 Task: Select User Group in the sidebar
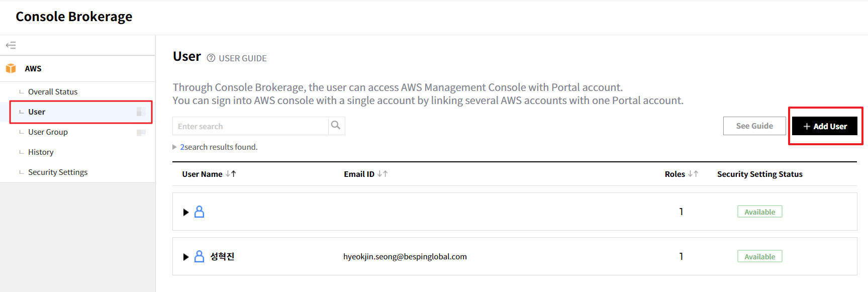pos(48,132)
